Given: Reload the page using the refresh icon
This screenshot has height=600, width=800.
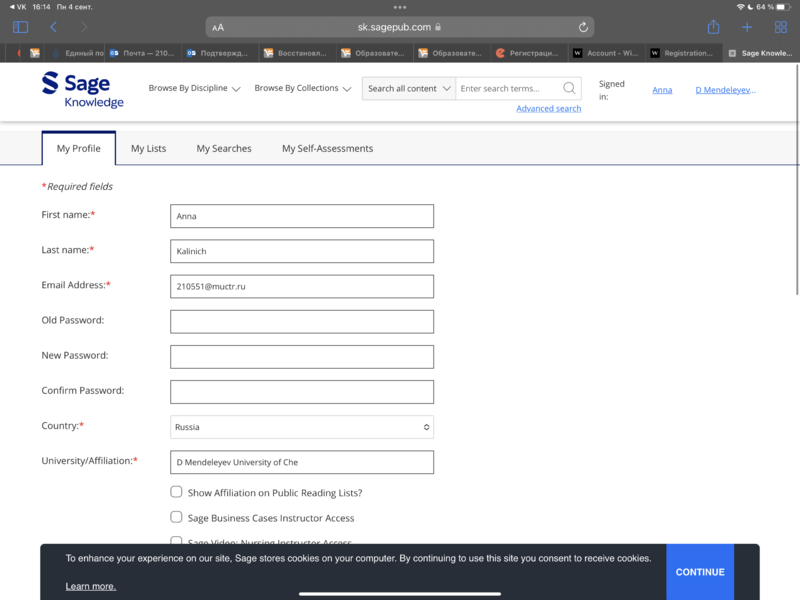Looking at the screenshot, I should tap(583, 27).
